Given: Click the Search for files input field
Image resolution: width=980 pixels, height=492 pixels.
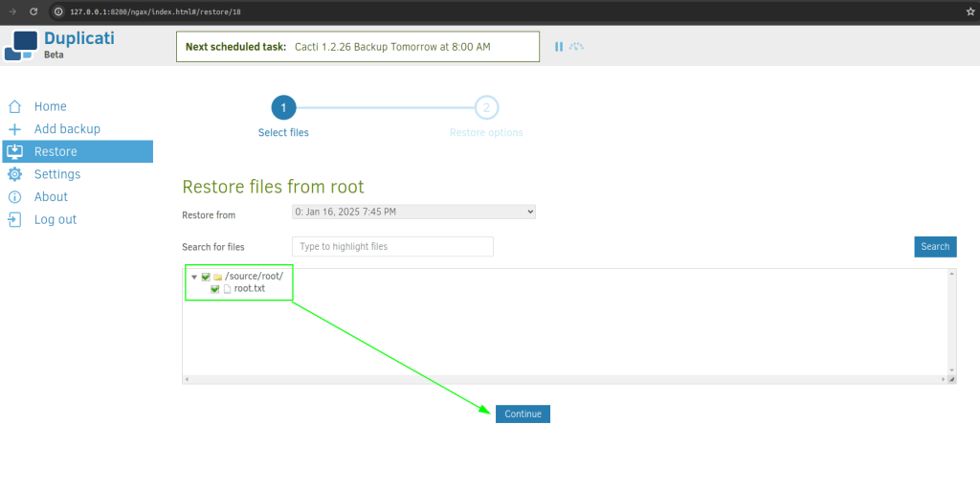Looking at the screenshot, I should pos(392,247).
